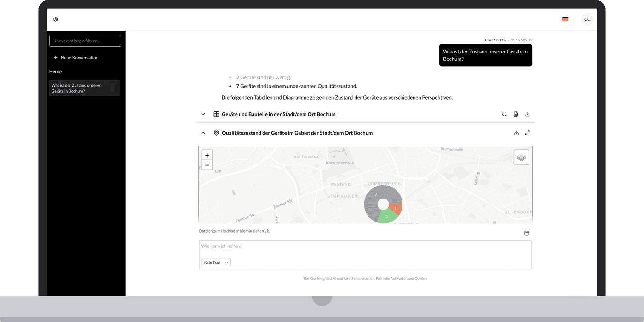The image size is (644, 322).
Task: Click the map label 'GRIESENBRUCH'
Action: (385, 184)
